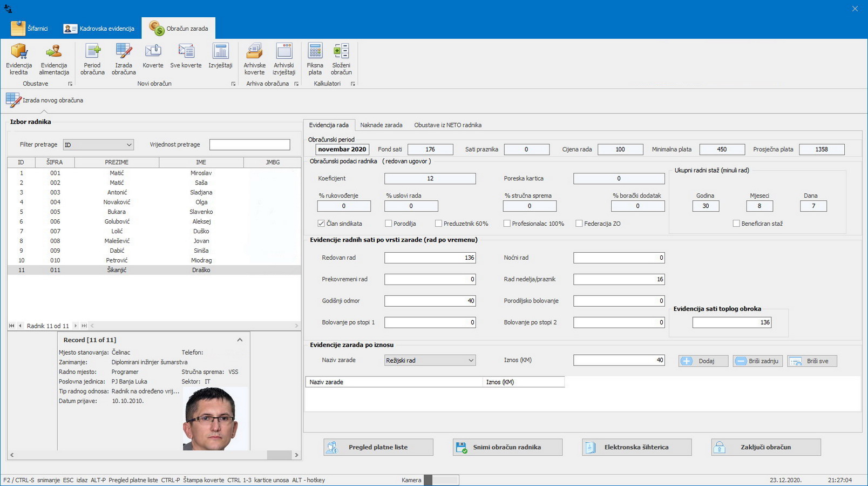
Task: Click horizontal scrollbar under worker photo
Action: point(154,455)
